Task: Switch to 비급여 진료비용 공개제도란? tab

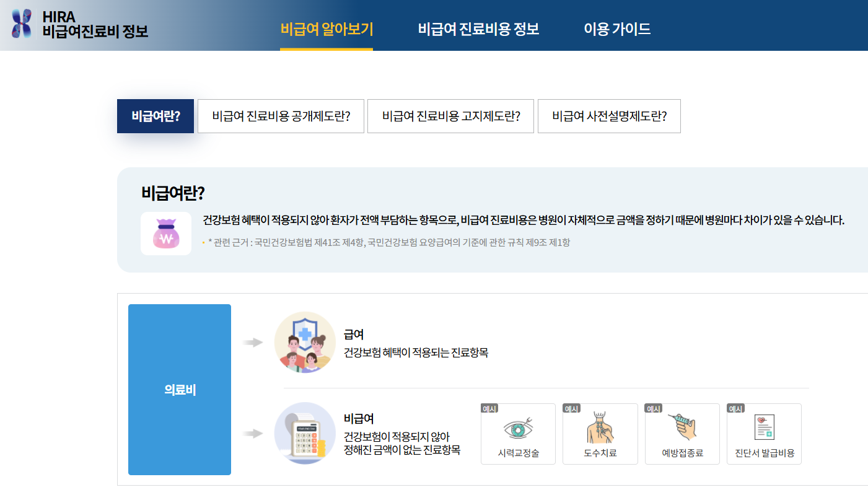Action: 281,116
